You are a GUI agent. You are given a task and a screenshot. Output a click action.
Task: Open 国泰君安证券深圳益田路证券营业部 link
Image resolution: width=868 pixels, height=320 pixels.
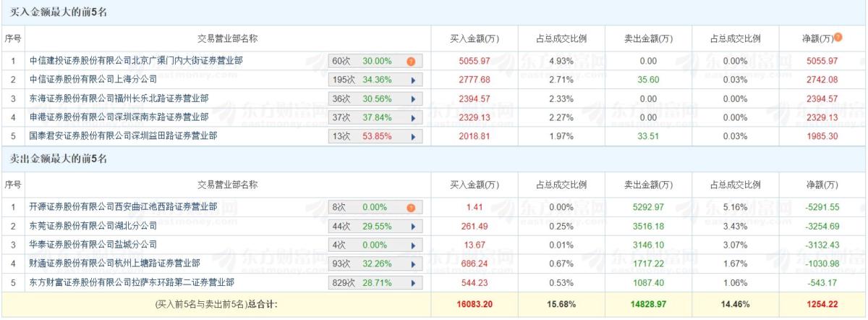(x=123, y=135)
